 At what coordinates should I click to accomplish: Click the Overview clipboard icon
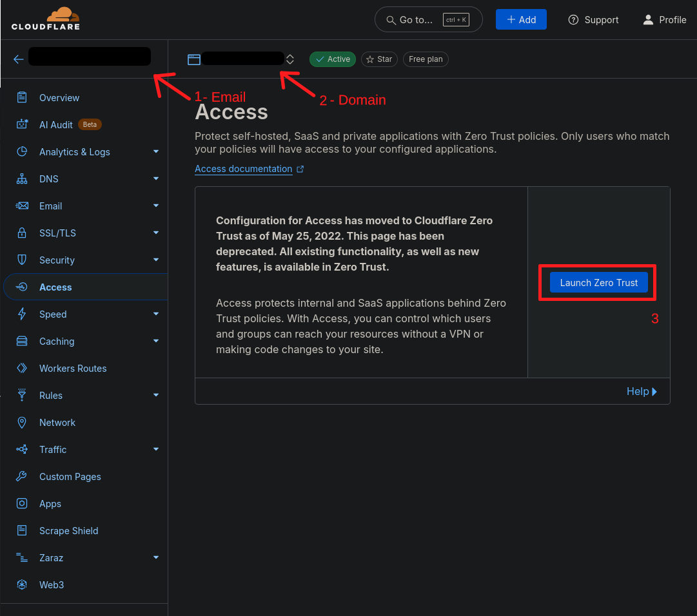pyautogui.click(x=22, y=97)
